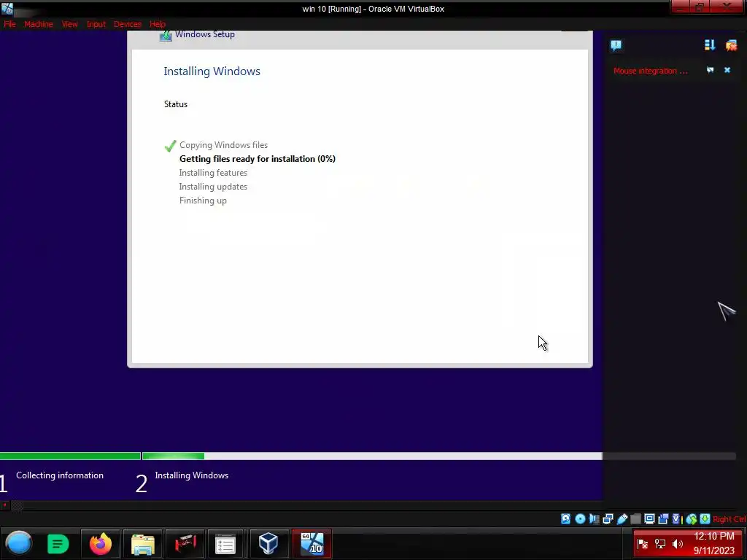The height and width of the screenshot is (560, 747).
Task: Click the Installing Windows heading
Action: click(x=212, y=71)
